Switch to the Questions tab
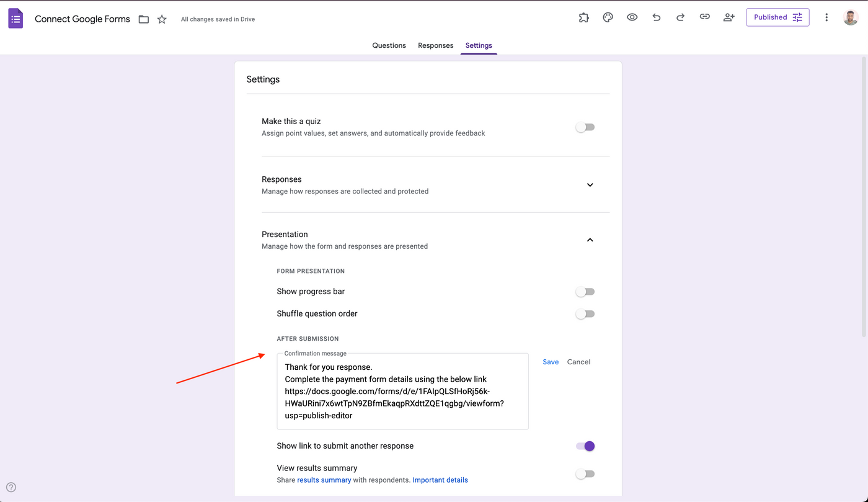This screenshot has width=868, height=502. (x=389, y=45)
